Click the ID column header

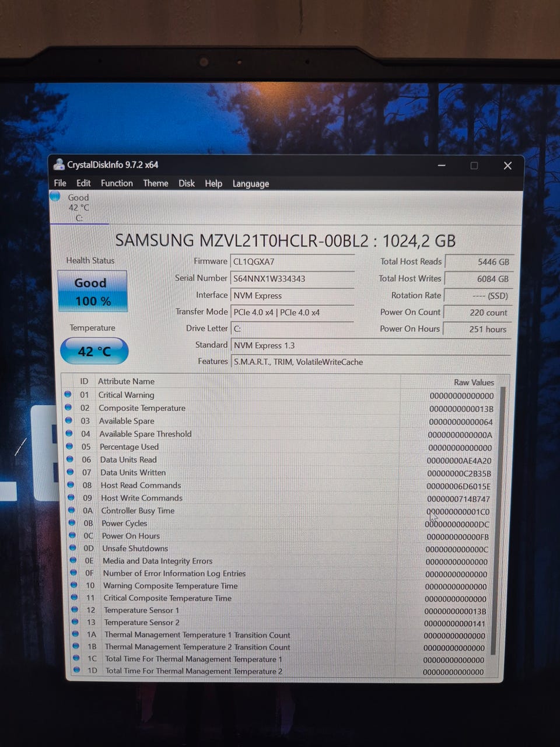[x=84, y=381]
